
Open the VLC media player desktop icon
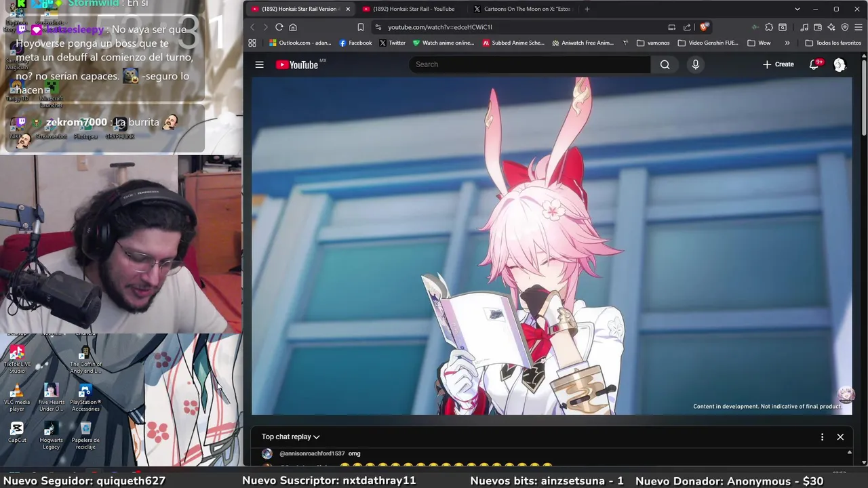(17, 398)
